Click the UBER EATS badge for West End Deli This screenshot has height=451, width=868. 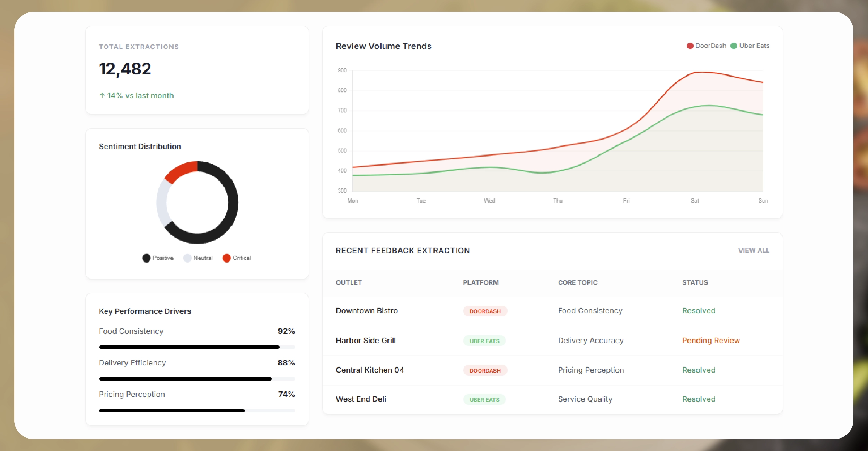pos(484,399)
